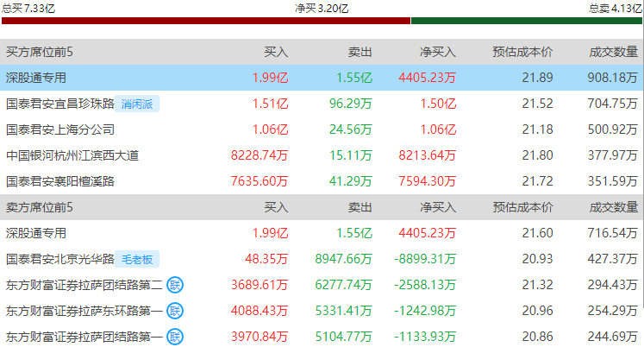
Task: Click the 净买 3.20亿 label
Action: (x=322, y=9)
